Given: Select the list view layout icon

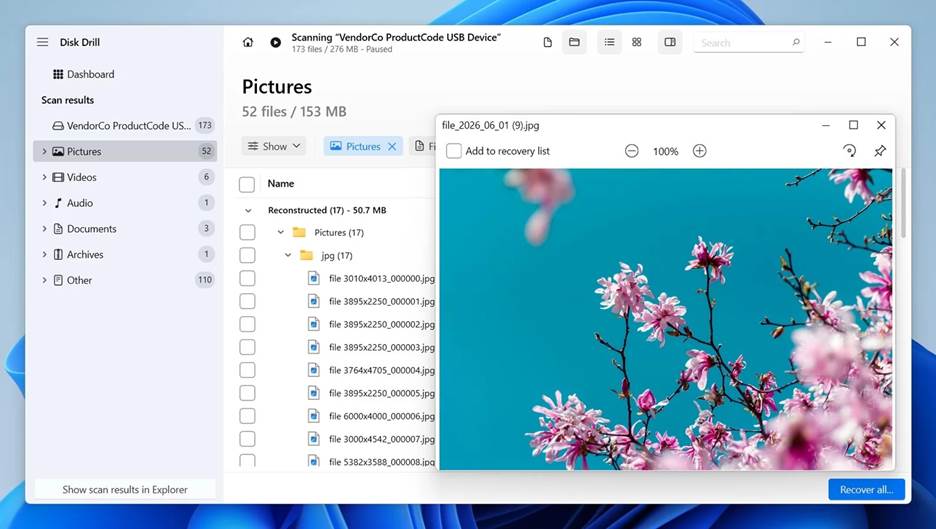Looking at the screenshot, I should pyautogui.click(x=609, y=42).
